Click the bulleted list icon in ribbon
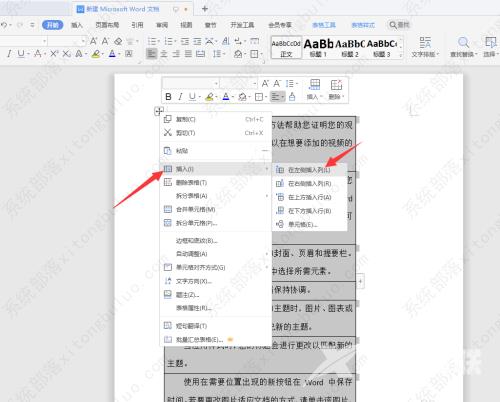The image size is (500, 402). (152, 41)
